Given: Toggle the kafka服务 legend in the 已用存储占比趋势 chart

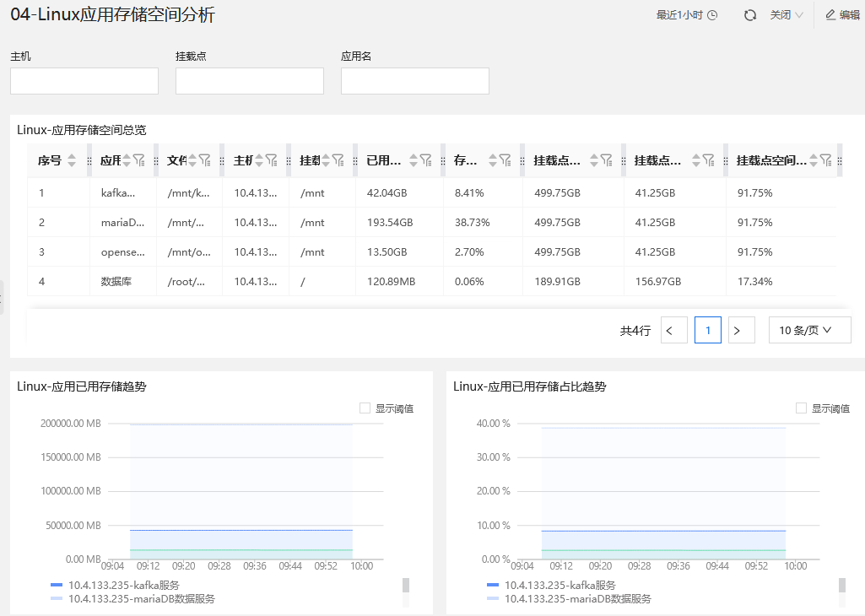Looking at the screenshot, I should pyautogui.click(x=551, y=585).
